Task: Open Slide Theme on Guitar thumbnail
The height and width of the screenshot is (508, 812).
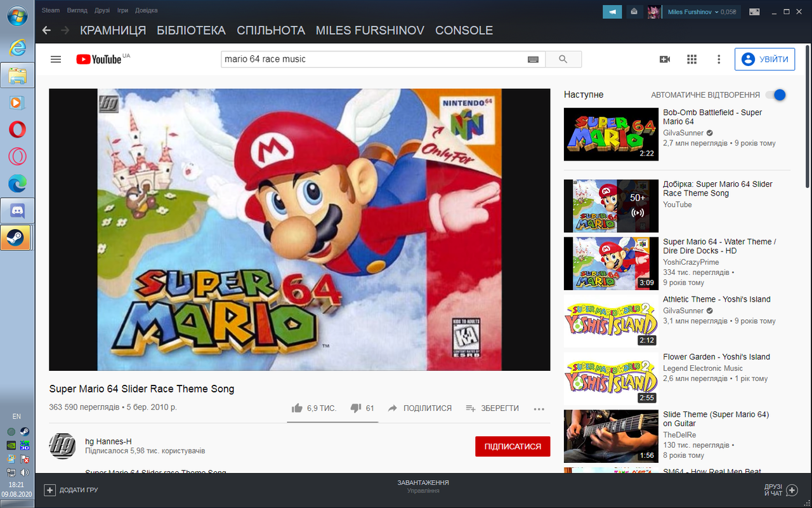Action: point(611,436)
